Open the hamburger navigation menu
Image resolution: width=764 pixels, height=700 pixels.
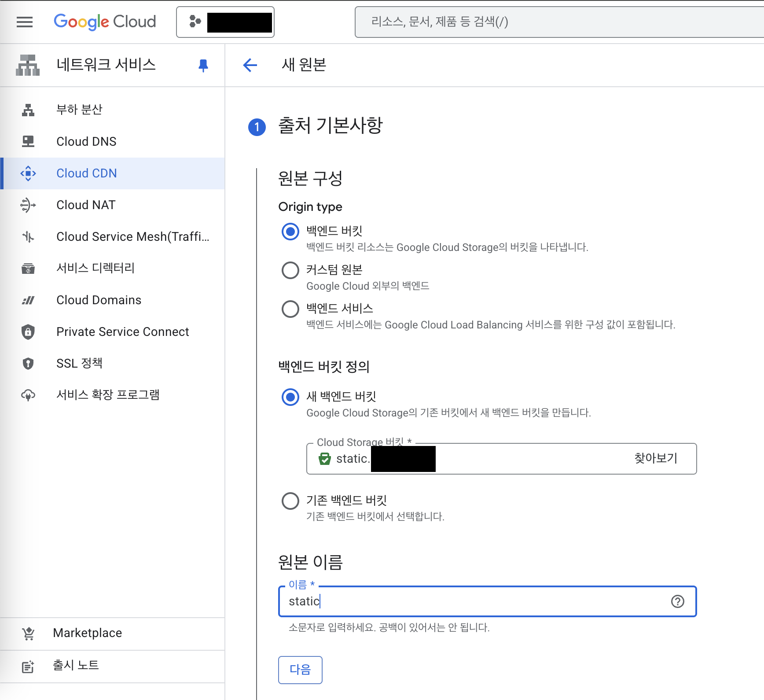pos(25,22)
